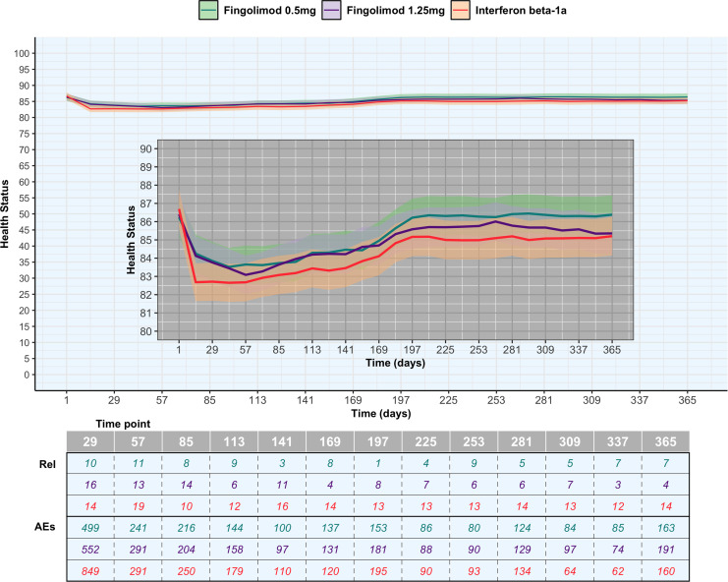Click the purple AEs value 158
The height and width of the screenshot is (582, 728).
234,550
